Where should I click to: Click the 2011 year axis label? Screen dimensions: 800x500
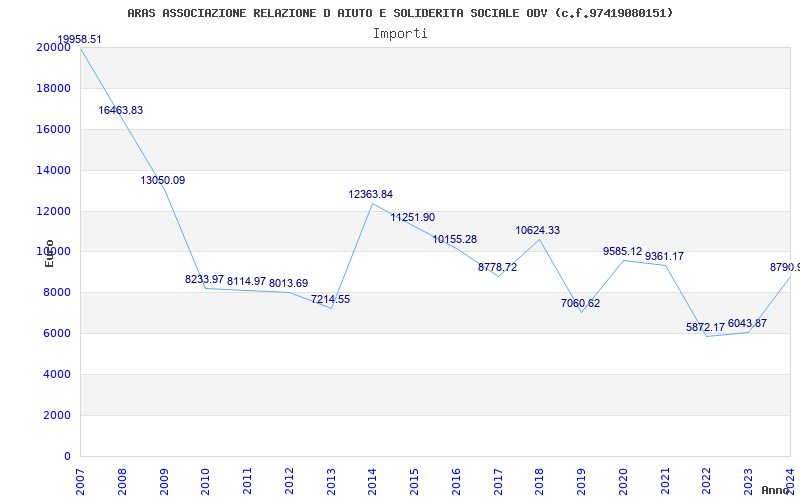247,482
